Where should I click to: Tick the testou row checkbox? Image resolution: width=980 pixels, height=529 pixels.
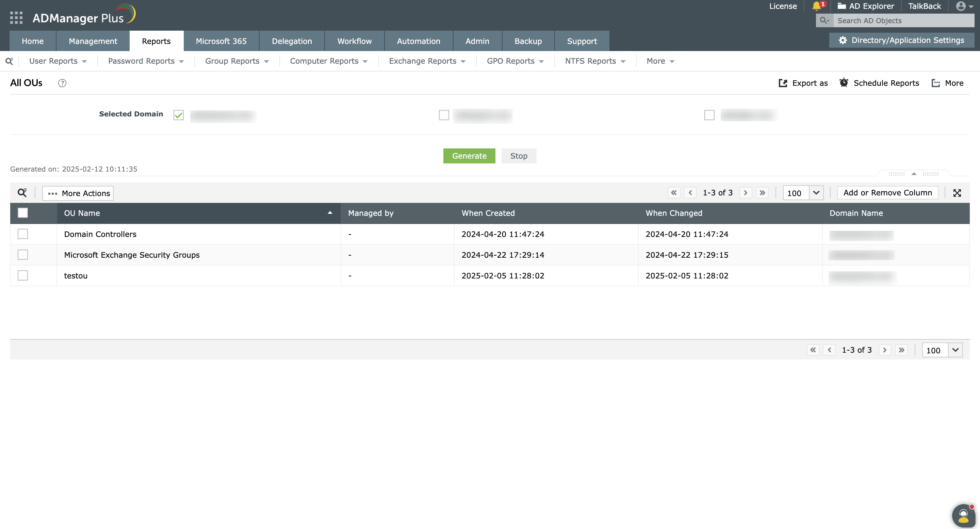pyautogui.click(x=23, y=275)
